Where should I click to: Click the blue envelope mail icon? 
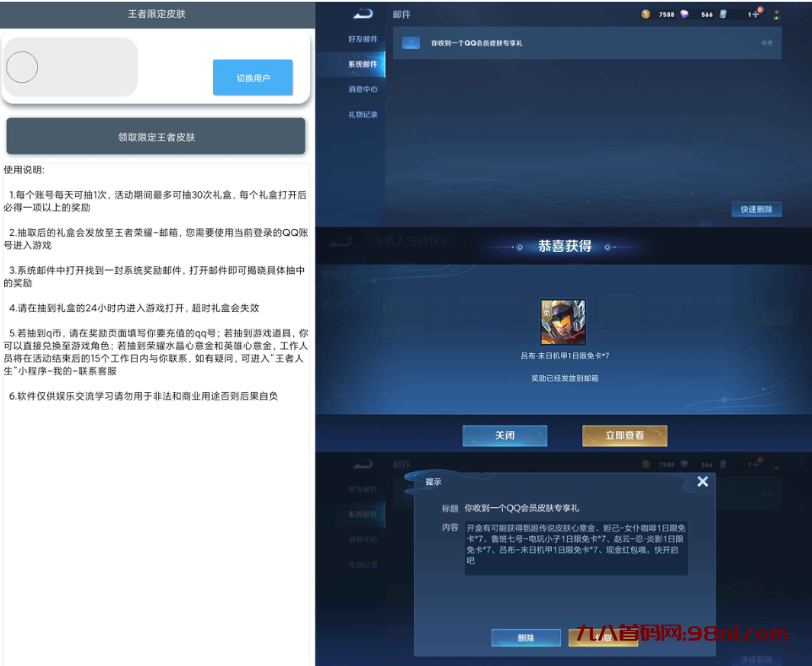411,42
